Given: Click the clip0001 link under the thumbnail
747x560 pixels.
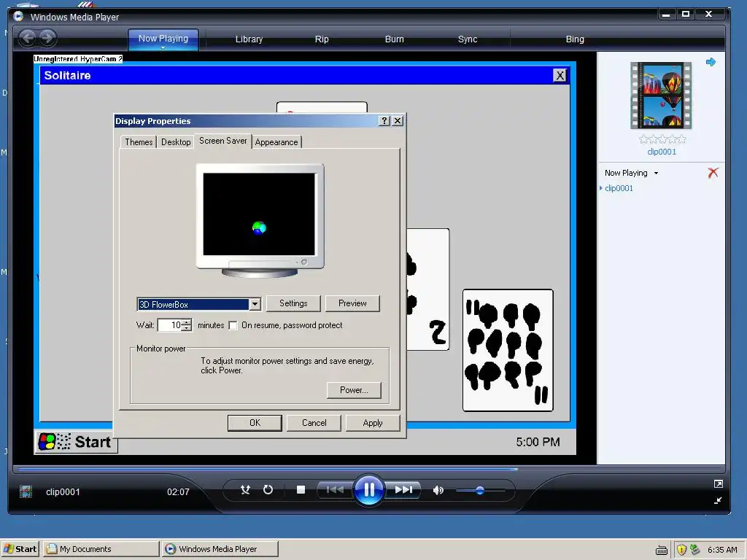Looking at the screenshot, I should [661, 152].
